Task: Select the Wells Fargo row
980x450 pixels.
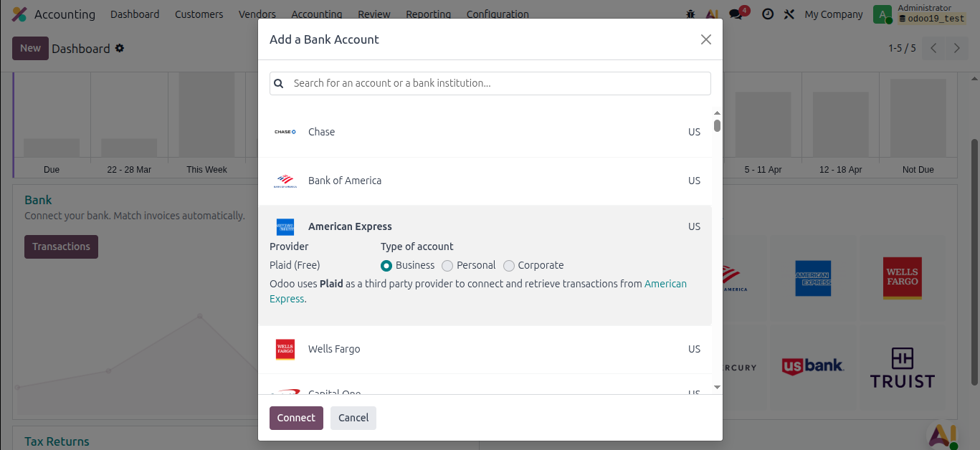Action: (485, 349)
